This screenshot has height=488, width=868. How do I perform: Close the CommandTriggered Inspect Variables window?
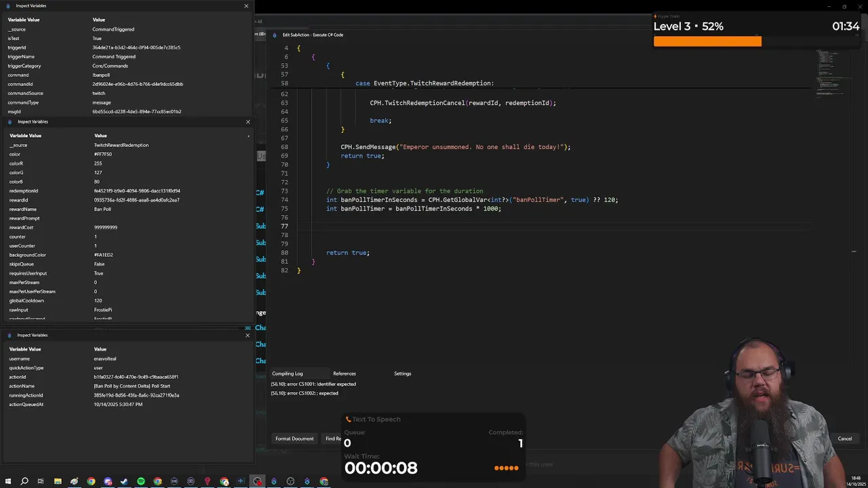coord(246,5)
